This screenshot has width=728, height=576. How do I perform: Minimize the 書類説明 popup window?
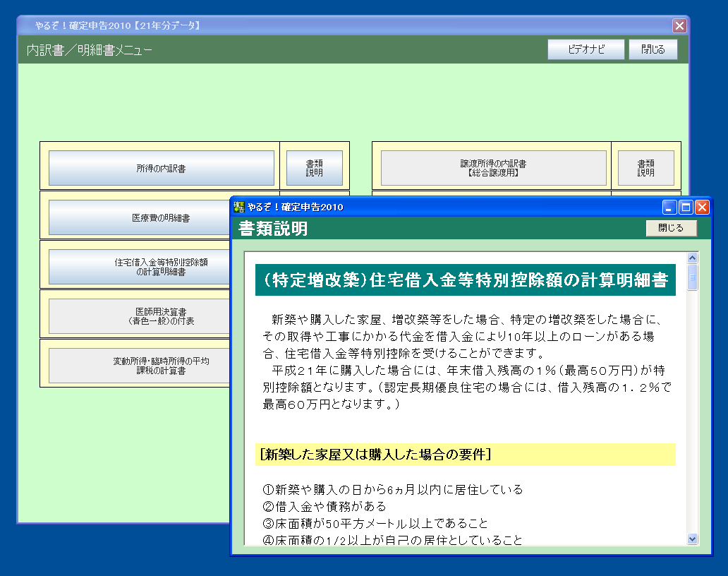click(669, 207)
